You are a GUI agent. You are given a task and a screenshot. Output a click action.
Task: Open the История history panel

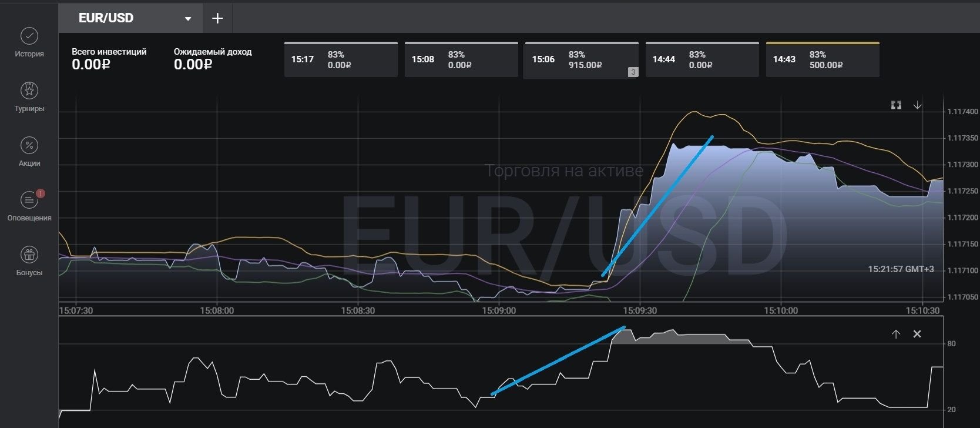point(29,42)
